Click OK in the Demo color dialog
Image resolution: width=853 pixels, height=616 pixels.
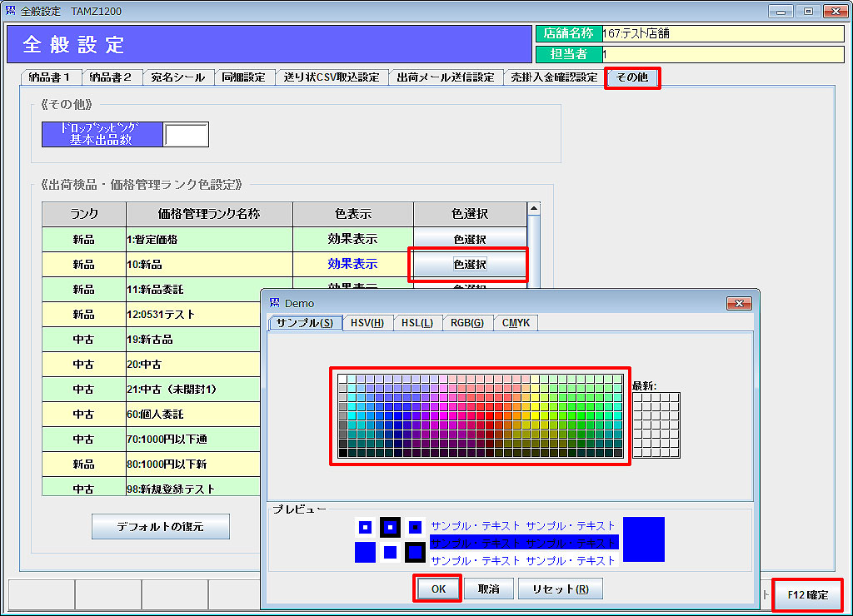(438, 589)
